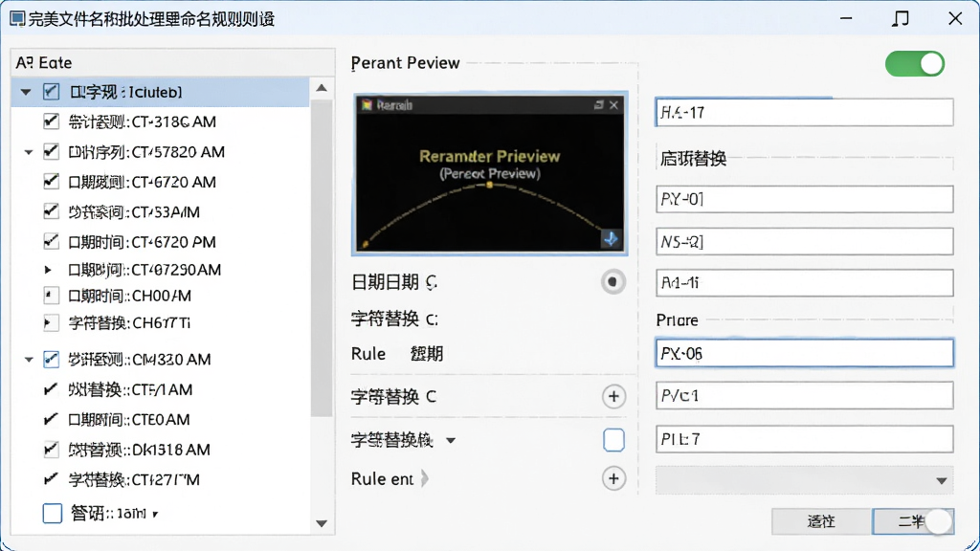Click the PIE7 input field
Viewport: 980px width, 551px height.
pyautogui.click(x=804, y=439)
